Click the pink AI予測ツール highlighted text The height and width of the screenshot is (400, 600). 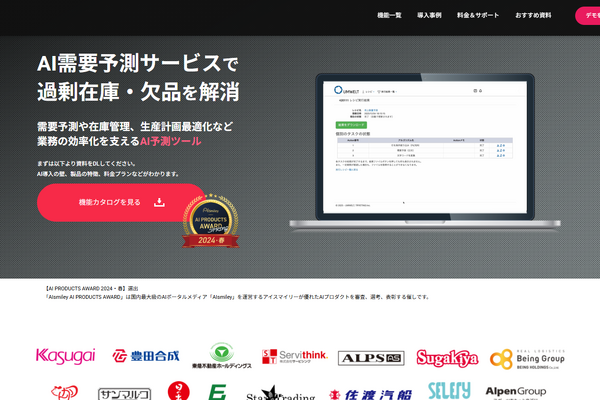pos(170,141)
